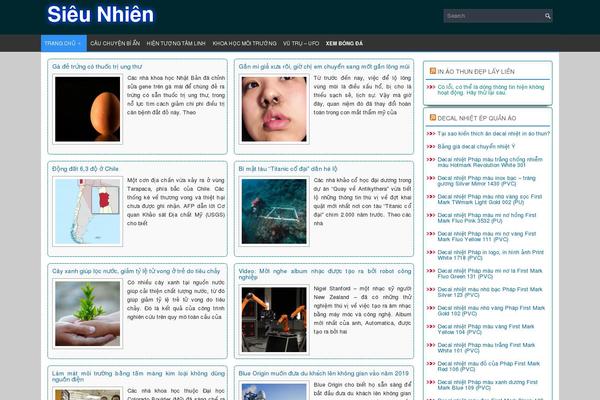Go to Khoa Học Môi Trường menu
The width and height of the screenshot is (600, 400).
(x=244, y=43)
